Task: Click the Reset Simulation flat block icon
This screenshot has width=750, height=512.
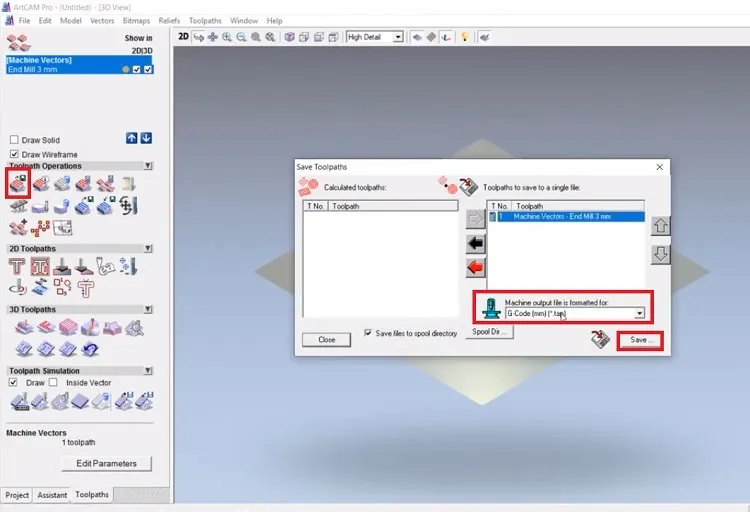Action: [x=80, y=401]
